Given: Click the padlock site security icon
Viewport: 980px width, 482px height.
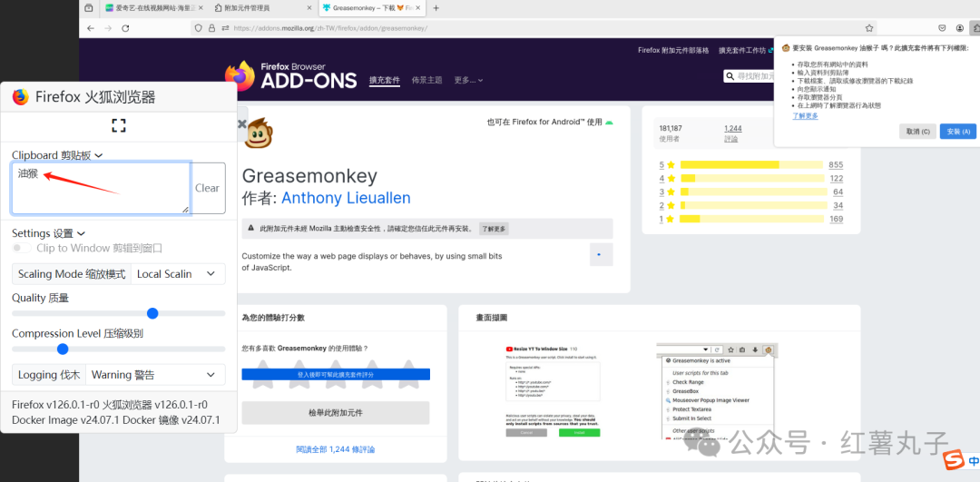Looking at the screenshot, I should coord(211,28).
